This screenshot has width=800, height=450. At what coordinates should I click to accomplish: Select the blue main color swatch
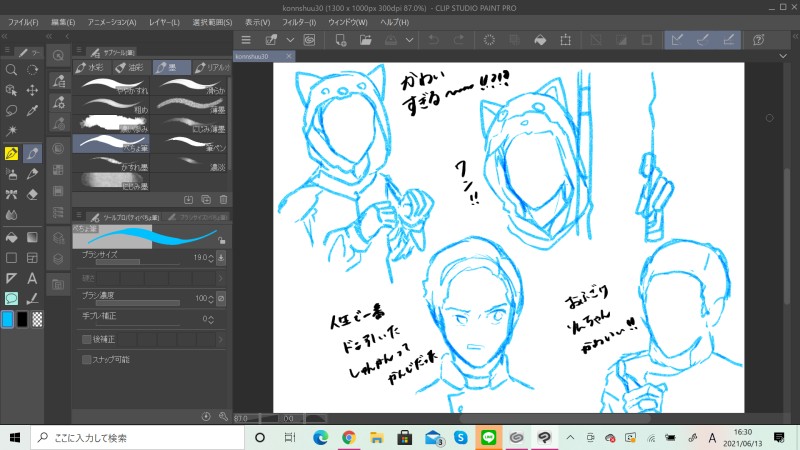(8, 319)
